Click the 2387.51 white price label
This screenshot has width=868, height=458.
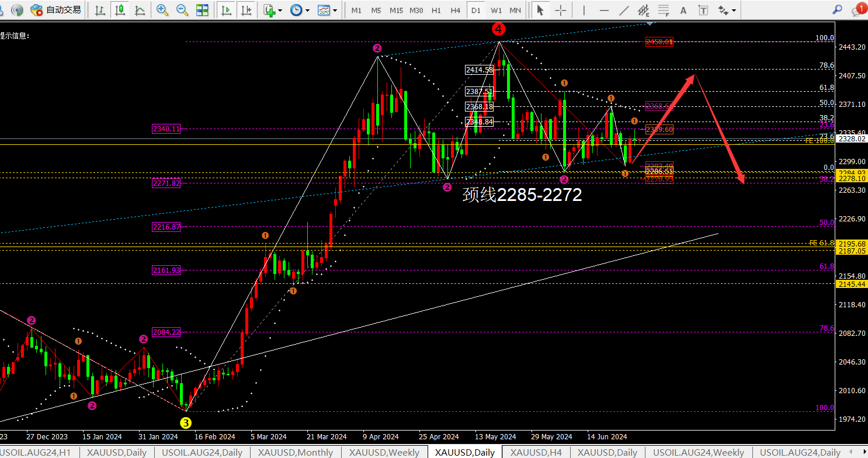(x=480, y=91)
